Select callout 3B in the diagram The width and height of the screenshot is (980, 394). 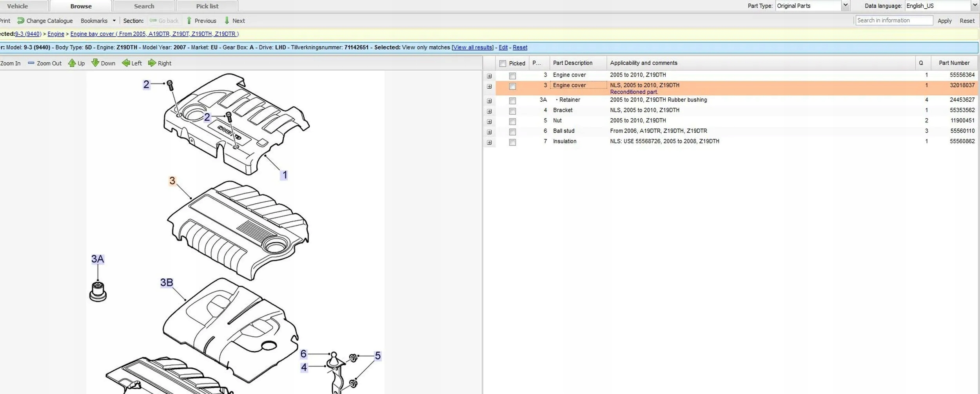click(167, 283)
